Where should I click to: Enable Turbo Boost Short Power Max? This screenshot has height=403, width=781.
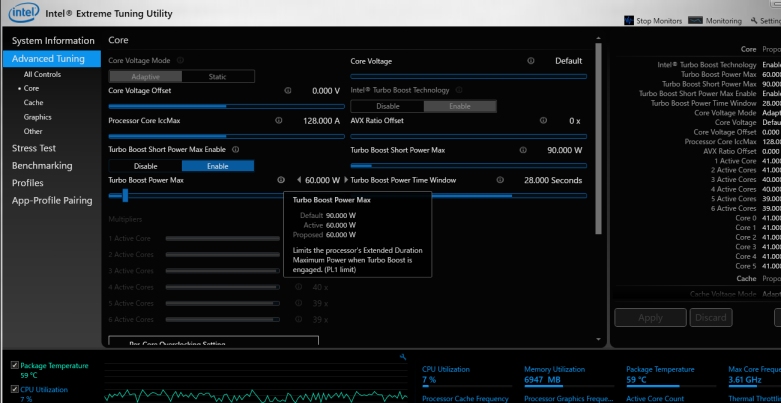point(218,166)
